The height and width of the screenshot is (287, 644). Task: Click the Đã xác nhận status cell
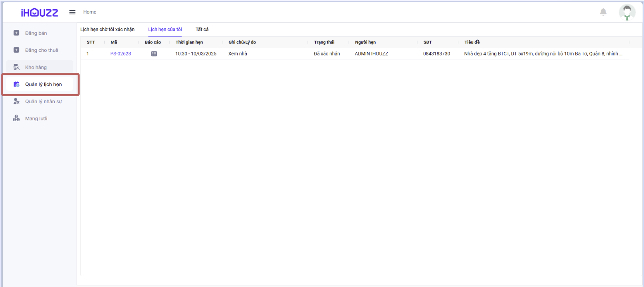tap(327, 54)
